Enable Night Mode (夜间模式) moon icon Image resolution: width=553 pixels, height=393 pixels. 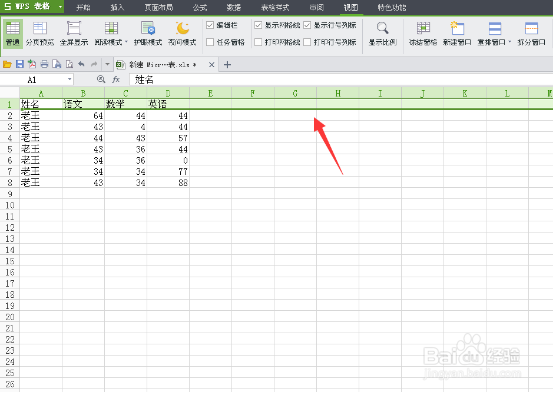click(x=182, y=29)
